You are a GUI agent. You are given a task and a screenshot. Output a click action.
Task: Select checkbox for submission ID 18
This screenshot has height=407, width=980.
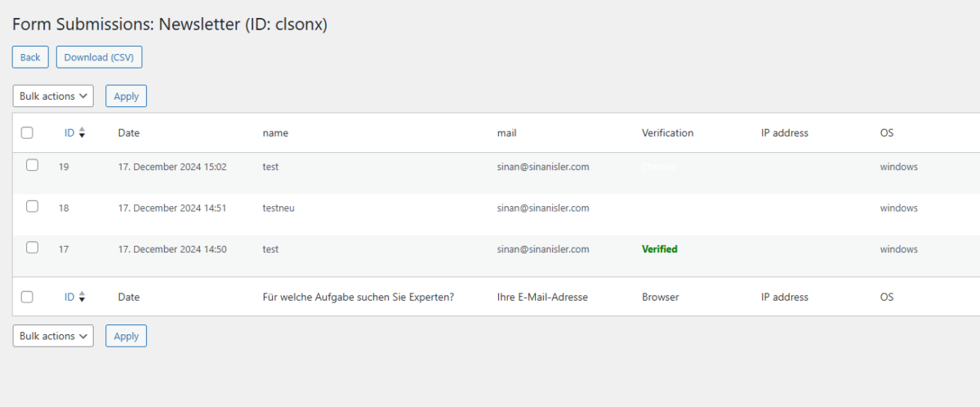(32, 207)
